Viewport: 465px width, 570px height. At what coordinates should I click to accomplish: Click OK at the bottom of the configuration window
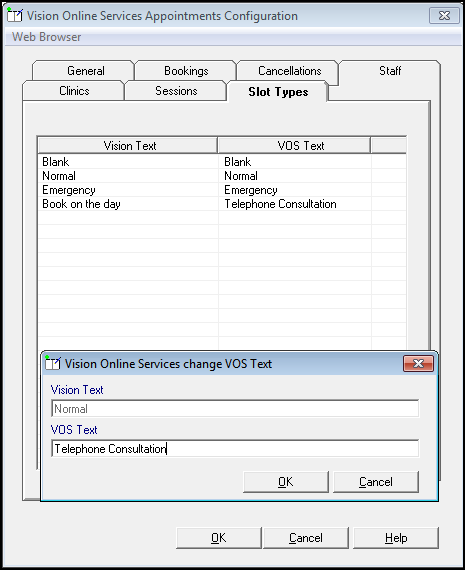coord(219,538)
